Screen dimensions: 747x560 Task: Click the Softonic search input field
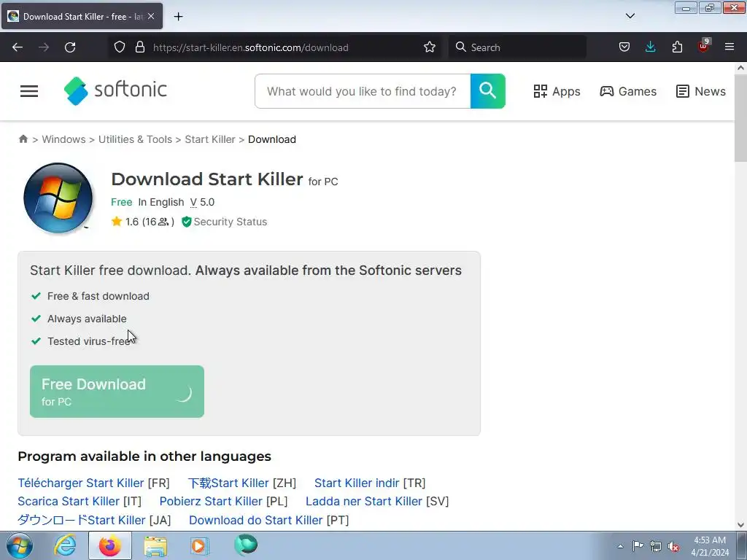coord(363,91)
